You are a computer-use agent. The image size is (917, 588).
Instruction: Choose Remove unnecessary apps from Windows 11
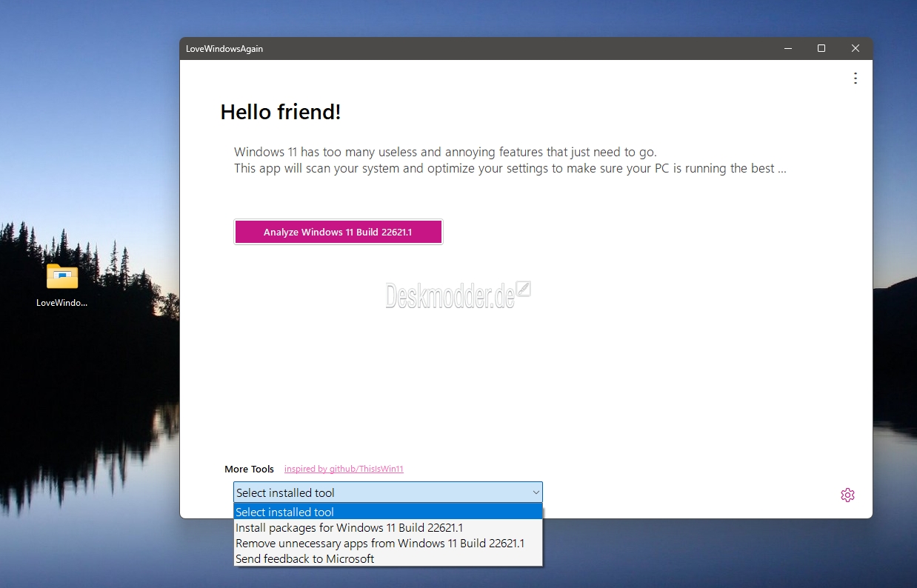click(x=388, y=543)
